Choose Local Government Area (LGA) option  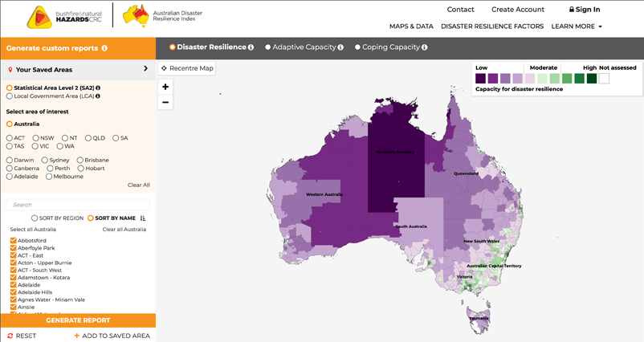(x=9, y=96)
